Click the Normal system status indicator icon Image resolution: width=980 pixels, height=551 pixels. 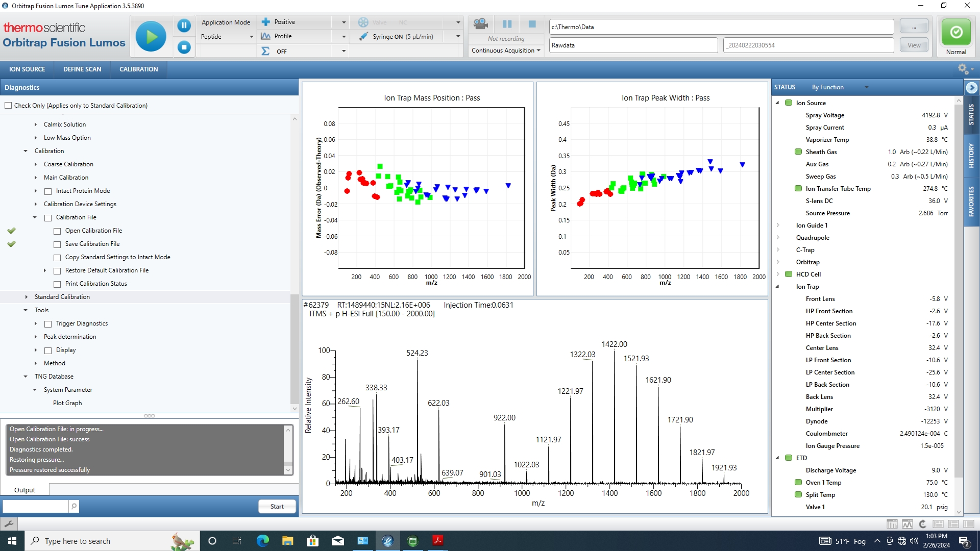(955, 32)
